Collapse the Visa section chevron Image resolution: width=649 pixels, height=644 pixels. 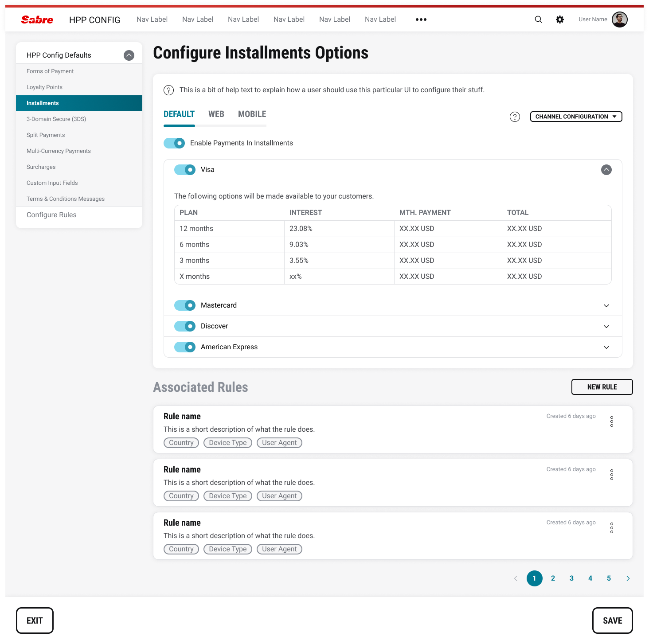606,170
